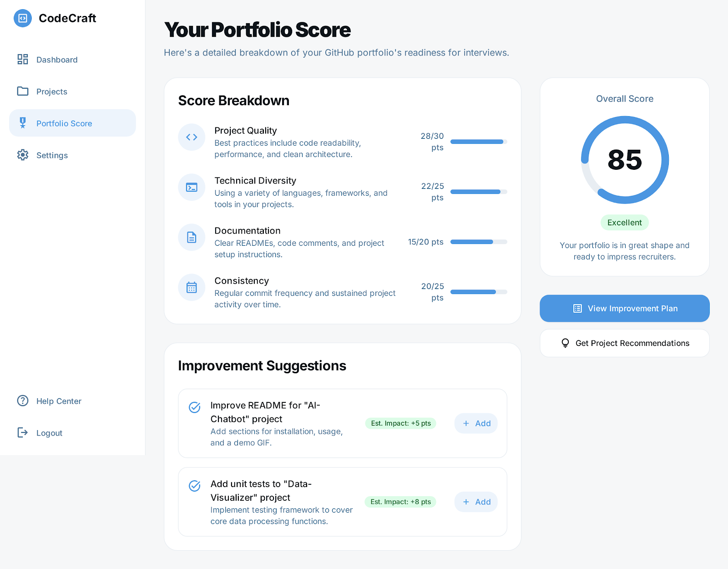Click Get Project Recommendations button
728x569 pixels.
click(624, 343)
